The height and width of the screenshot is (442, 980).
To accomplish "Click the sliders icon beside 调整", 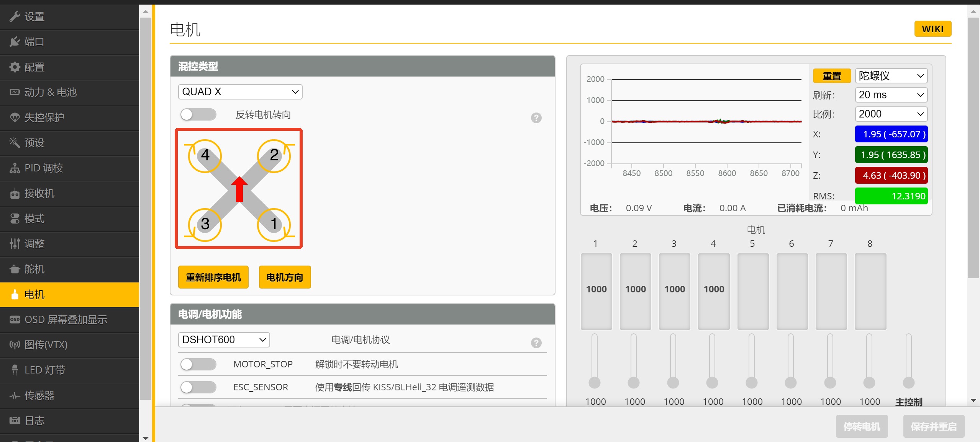I will pyautogui.click(x=15, y=244).
